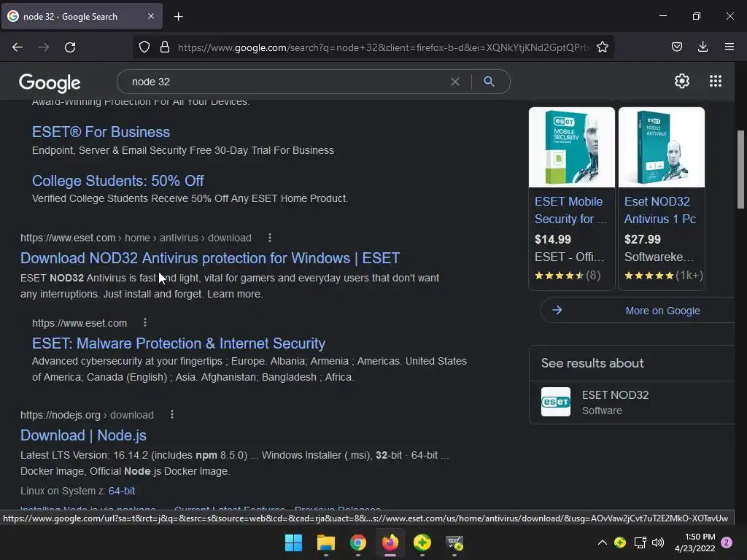Viewport: 747px width, 560px height.
Task: Open a new browser tab
Action: [178, 17]
